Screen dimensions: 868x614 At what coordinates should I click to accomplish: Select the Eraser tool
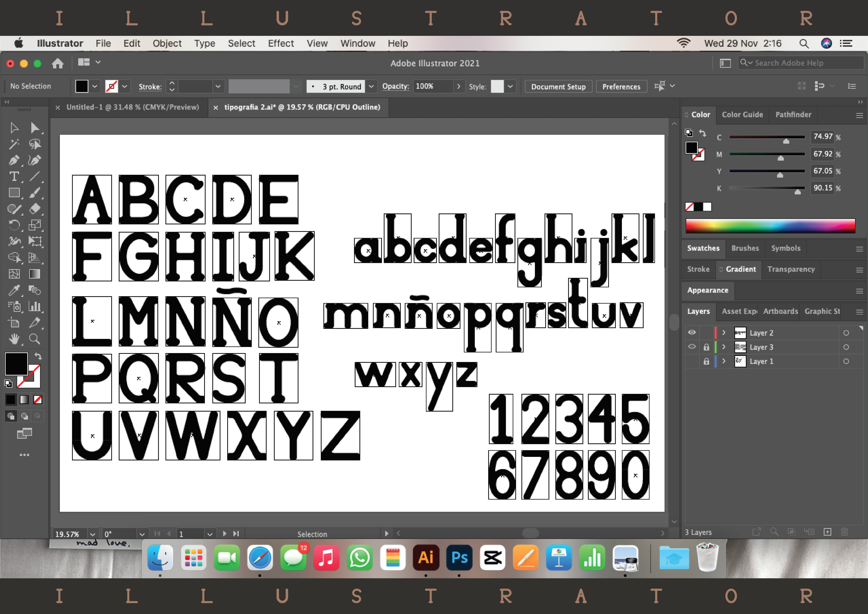[35, 209]
